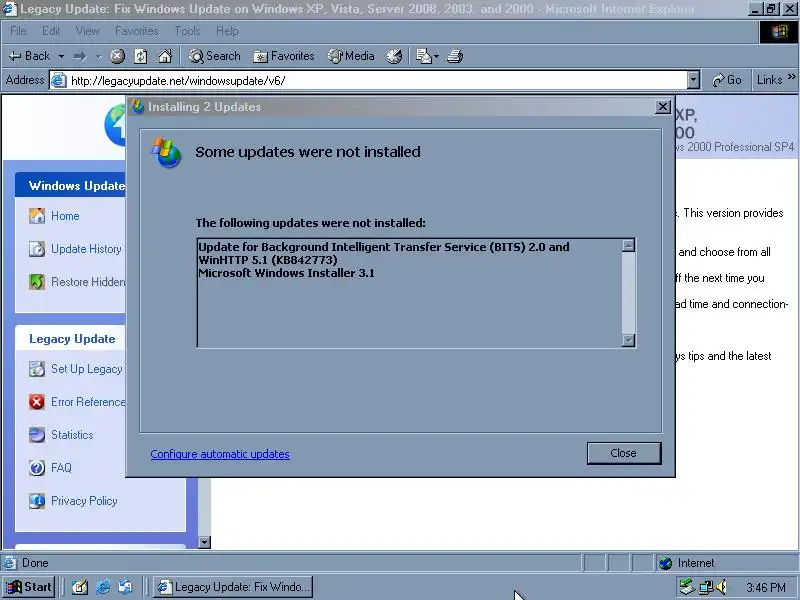Click the Restore Hidden updates icon
800x600 pixels.
[37, 282]
